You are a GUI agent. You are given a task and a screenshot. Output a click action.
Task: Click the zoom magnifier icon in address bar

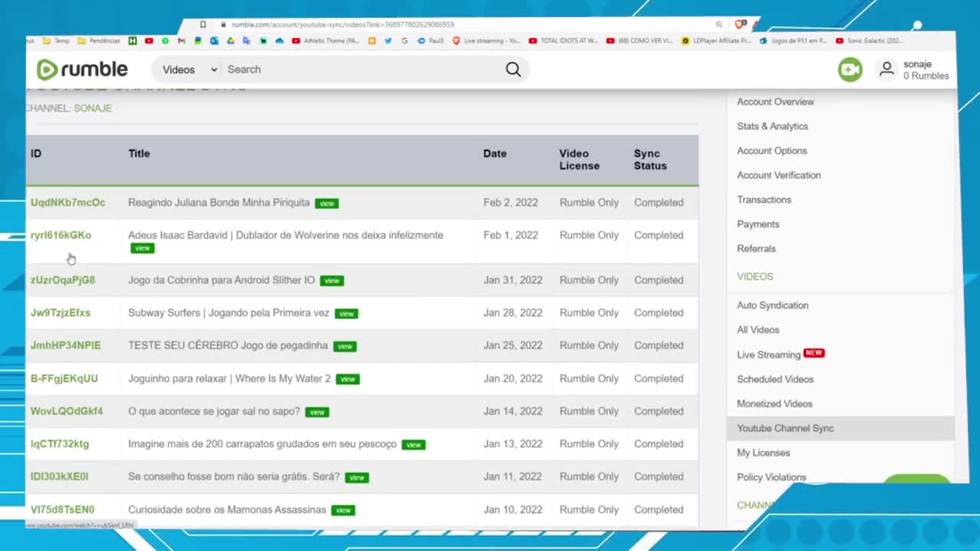pyautogui.click(x=719, y=24)
